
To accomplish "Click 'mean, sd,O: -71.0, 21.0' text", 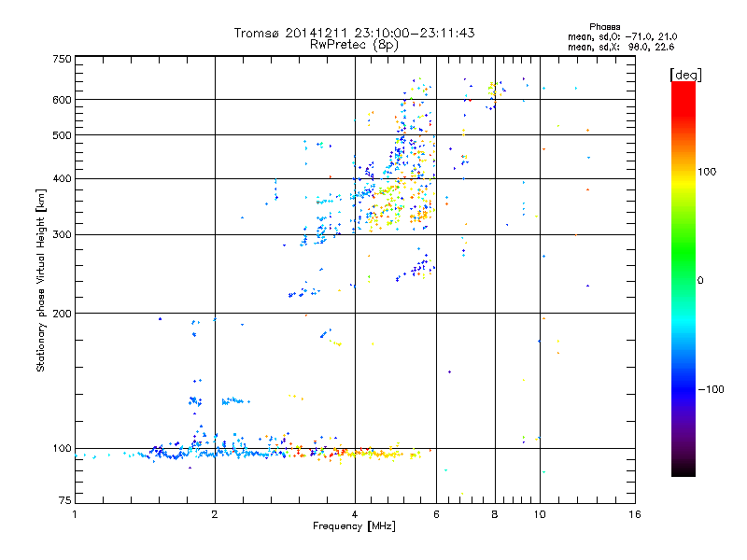I will click(x=622, y=36).
